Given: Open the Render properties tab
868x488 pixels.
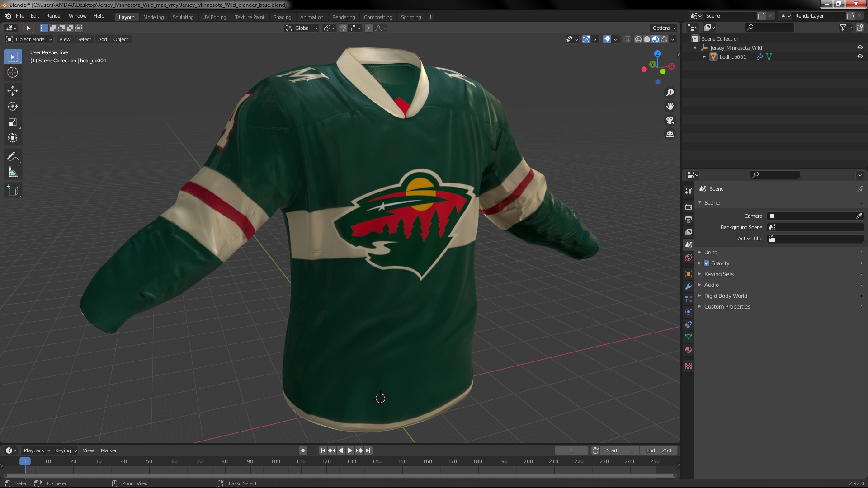Looking at the screenshot, I should click(688, 206).
